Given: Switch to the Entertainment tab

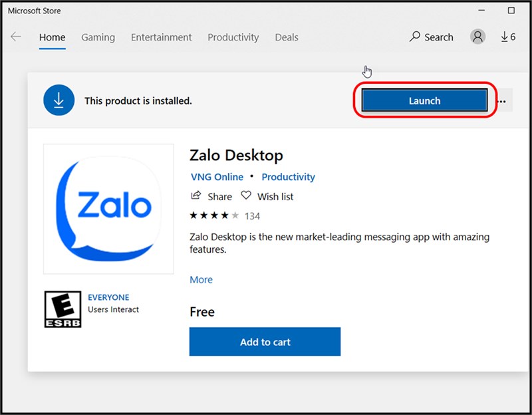Looking at the screenshot, I should [161, 37].
